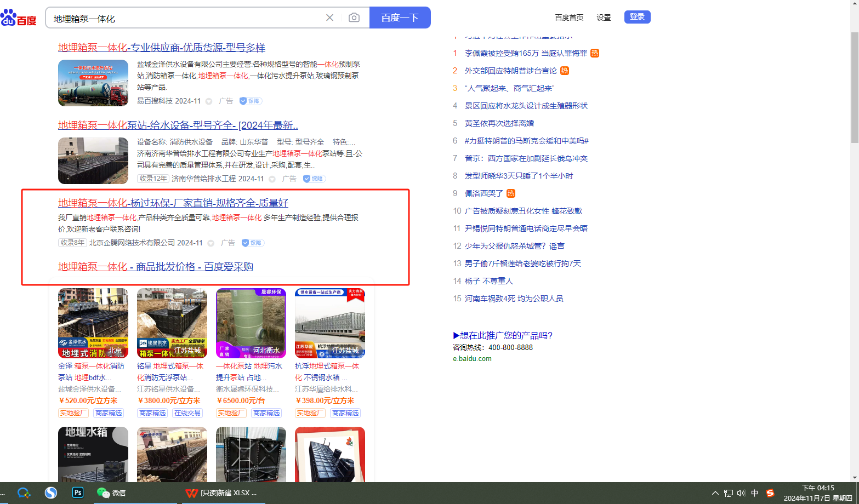The width and height of the screenshot is (859, 504).
Task: Expand dropdown next to 济南华普给排水工程 2024-11
Action: pos(272,179)
